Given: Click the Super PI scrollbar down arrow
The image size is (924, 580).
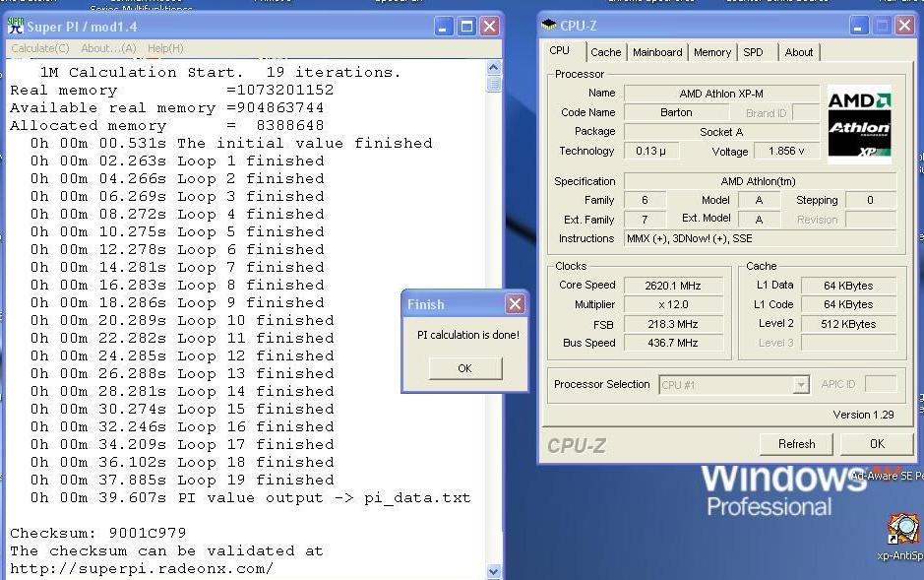Looking at the screenshot, I should (494, 571).
